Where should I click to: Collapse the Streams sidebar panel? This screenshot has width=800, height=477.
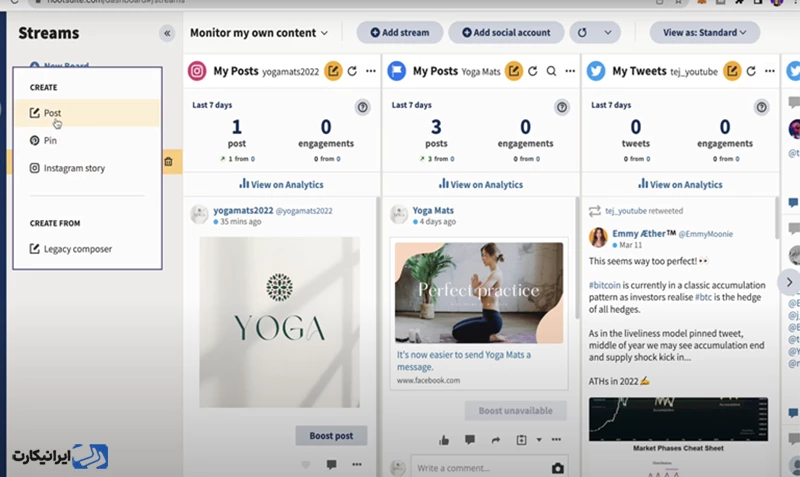[x=167, y=33]
